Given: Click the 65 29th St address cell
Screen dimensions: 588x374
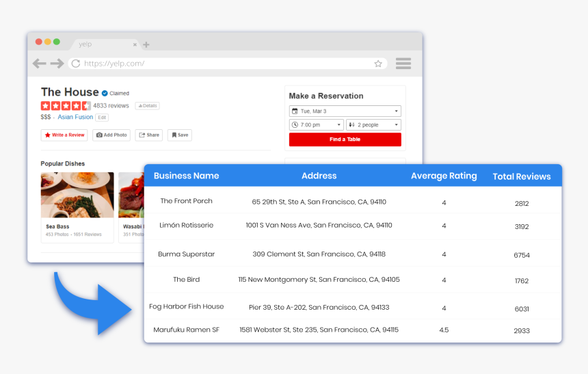Looking at the screenshot, I should [319, 202].
